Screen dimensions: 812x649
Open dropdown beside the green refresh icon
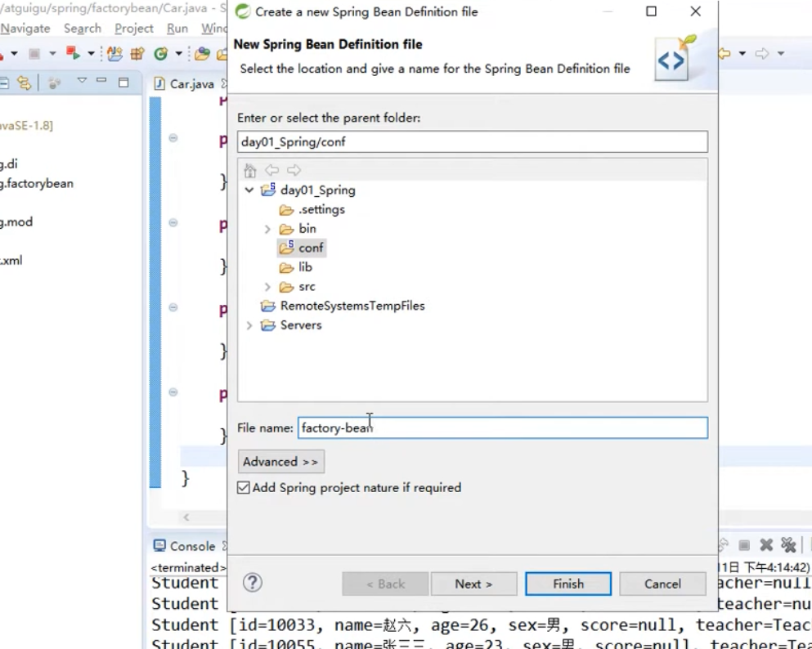[x=178, y=53]
